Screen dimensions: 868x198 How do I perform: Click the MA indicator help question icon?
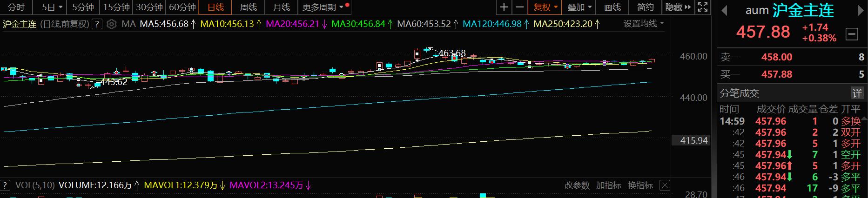tap(97, 24)
